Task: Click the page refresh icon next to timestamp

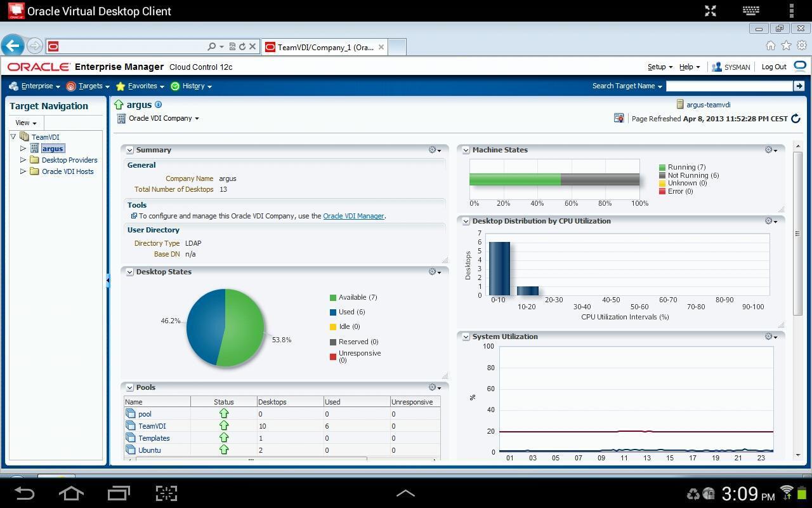Action: point(796,119)
